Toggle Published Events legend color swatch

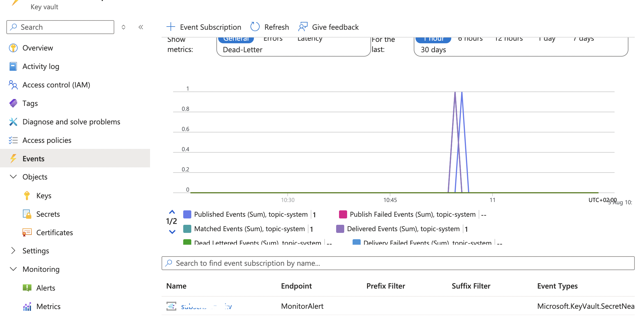tap(187, 214)
